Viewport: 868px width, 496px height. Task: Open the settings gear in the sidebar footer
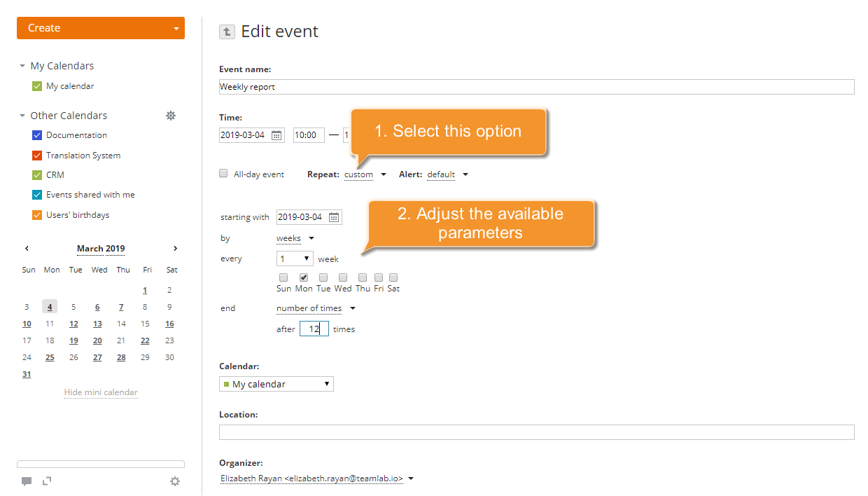coord(175,481)
